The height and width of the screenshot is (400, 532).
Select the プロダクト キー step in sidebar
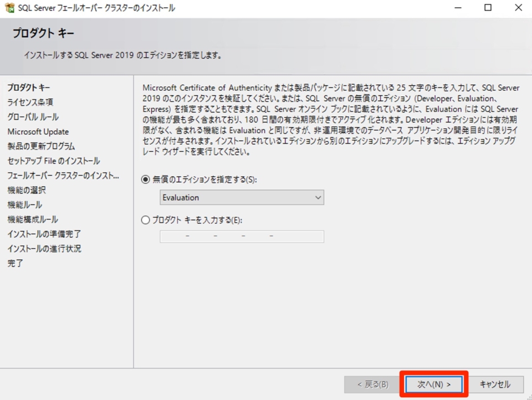click(29, 88)
